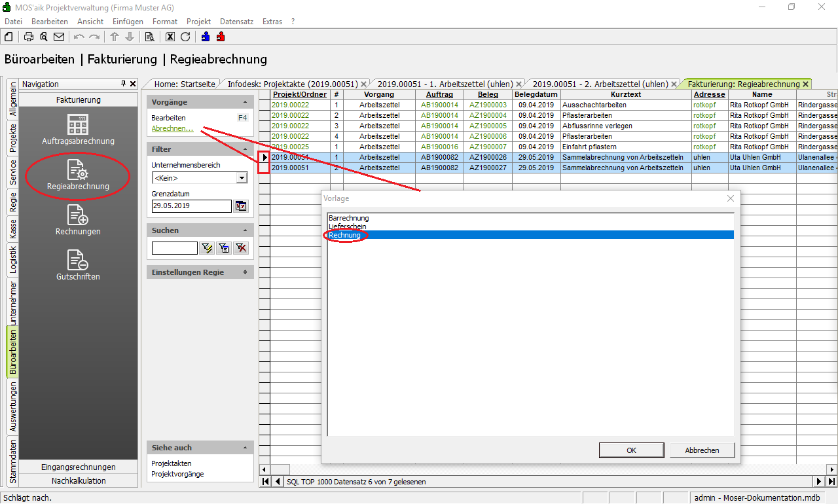Click the Abrechnen... link
This screenshot has height=504, width=838.
[172, 128]
